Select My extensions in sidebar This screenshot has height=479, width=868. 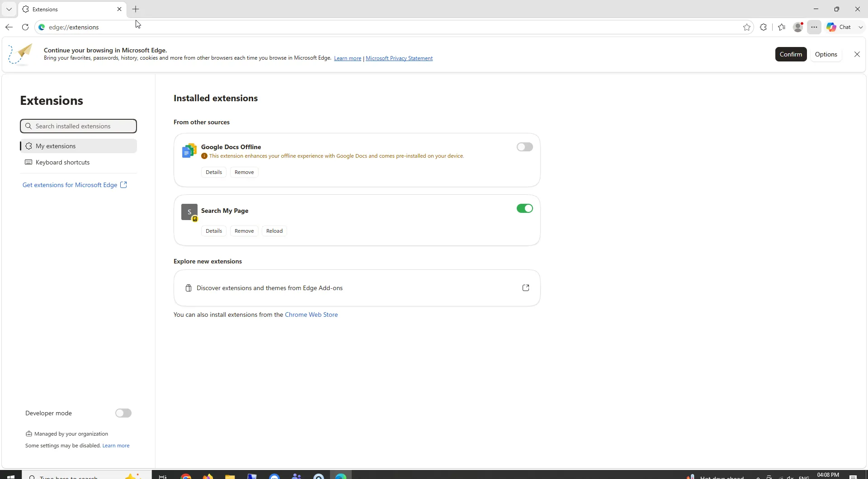click(x=78, y=146)
